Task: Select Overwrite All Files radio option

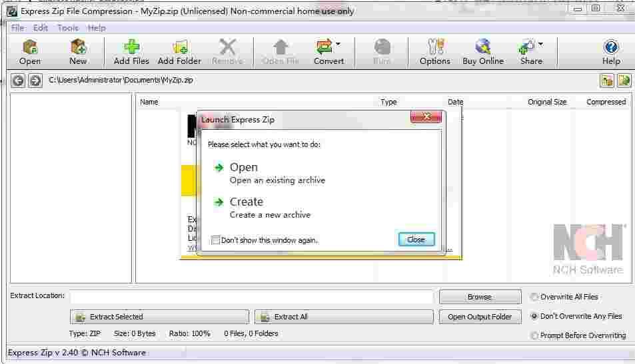Action: pyautogui.click(x=534, y=297)
